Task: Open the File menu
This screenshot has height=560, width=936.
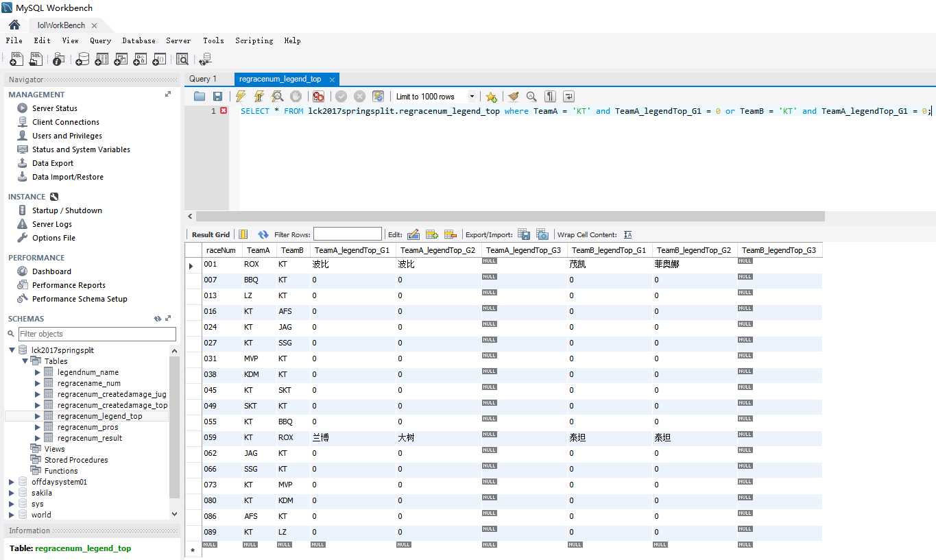Action: coord(14,40)
